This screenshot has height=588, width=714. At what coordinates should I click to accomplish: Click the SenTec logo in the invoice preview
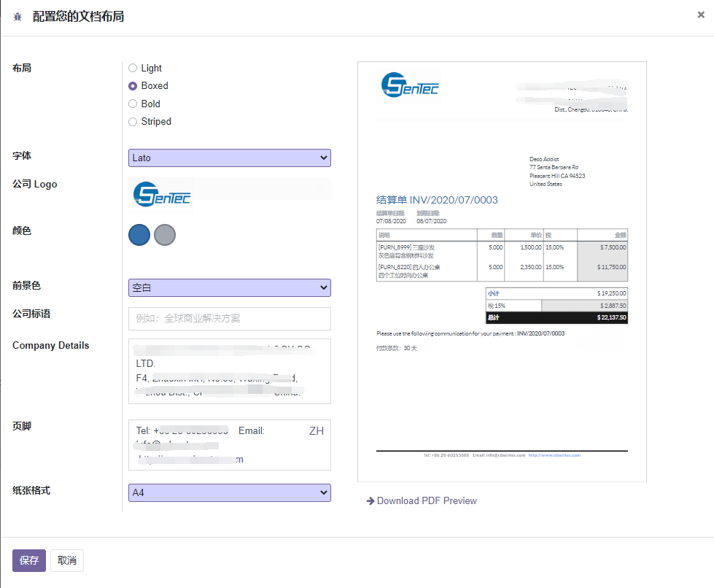click(410, 85)
